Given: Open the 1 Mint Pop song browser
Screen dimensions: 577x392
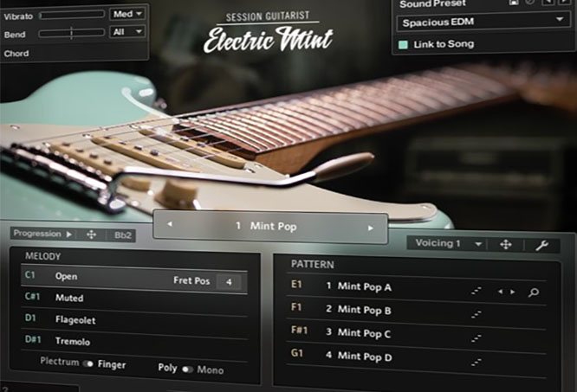Looking at the screenshot, I should [270, 227].
